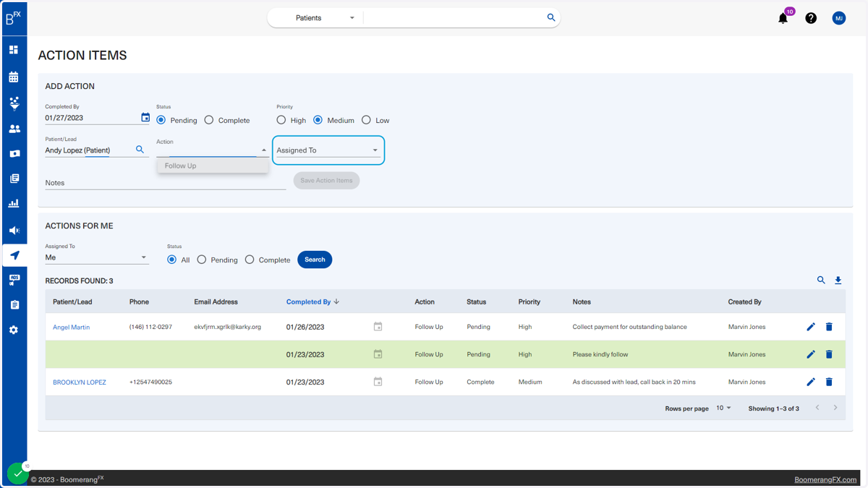This screenshot has width=868, height=488.
Task: Open the clipboard sidebar icon
Action: (x=14, y=305)
